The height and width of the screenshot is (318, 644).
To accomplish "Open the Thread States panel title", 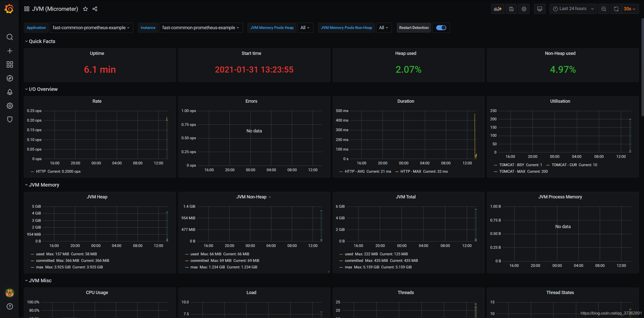I will pos(560,293).
